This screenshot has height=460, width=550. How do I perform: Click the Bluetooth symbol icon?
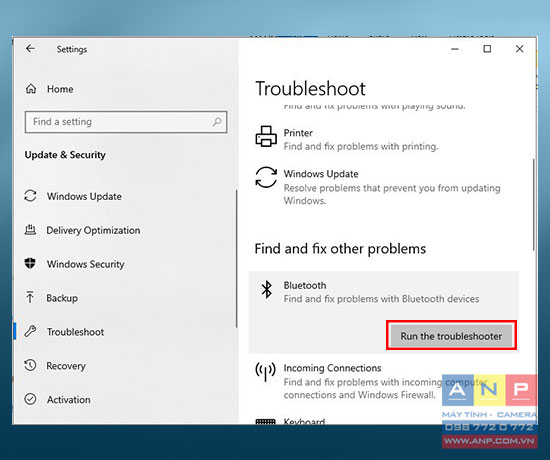267,289
